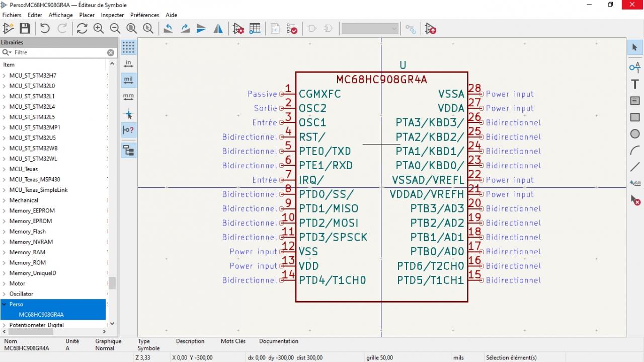Image resolution: width=644 pixels, height=362 pixels.
Task: Zoom to fit the symbol
Action: click(132, 29)
